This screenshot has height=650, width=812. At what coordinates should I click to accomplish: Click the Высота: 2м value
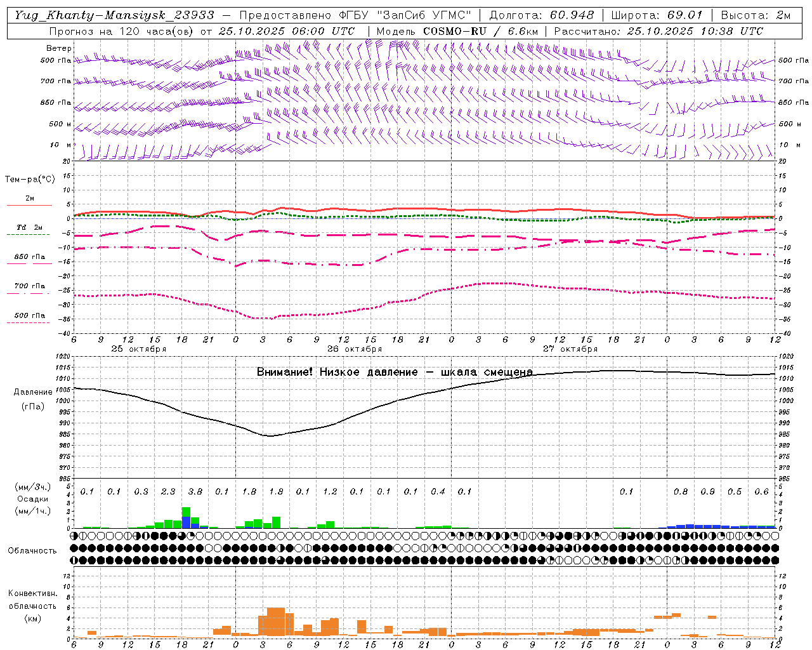[756, 15]
